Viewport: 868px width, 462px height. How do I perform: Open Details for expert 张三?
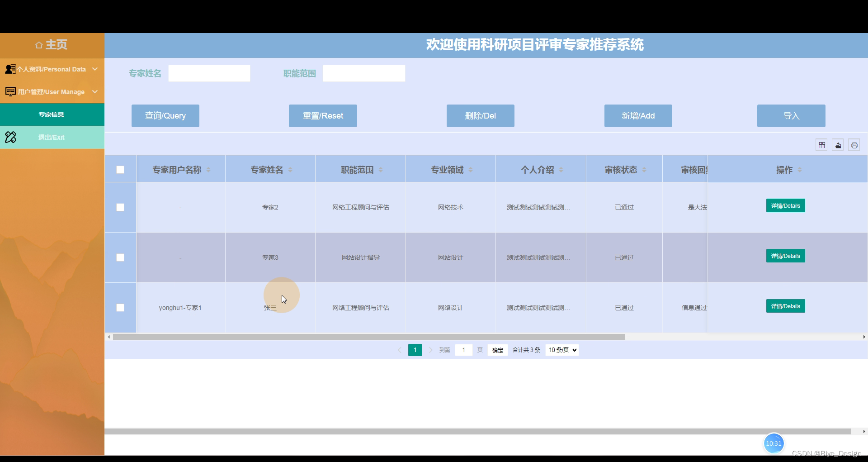pyautogui.click(x=785, y=306)
